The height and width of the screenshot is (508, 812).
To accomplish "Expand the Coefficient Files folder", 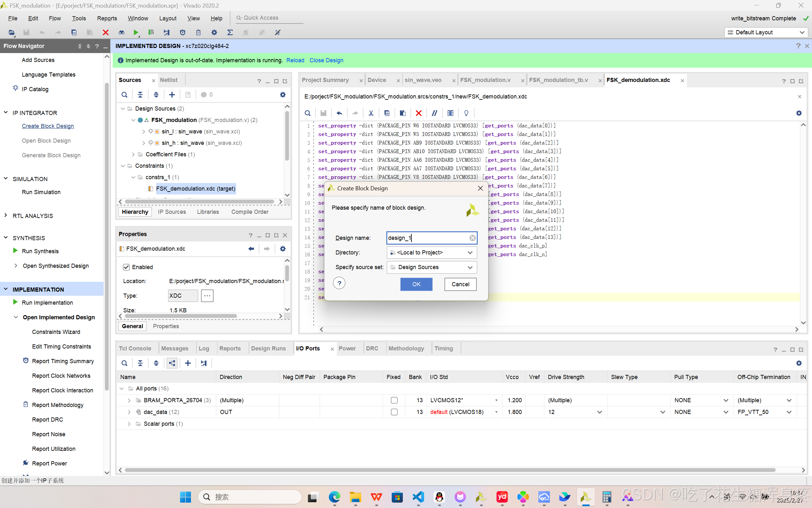I will coord(133,154).
